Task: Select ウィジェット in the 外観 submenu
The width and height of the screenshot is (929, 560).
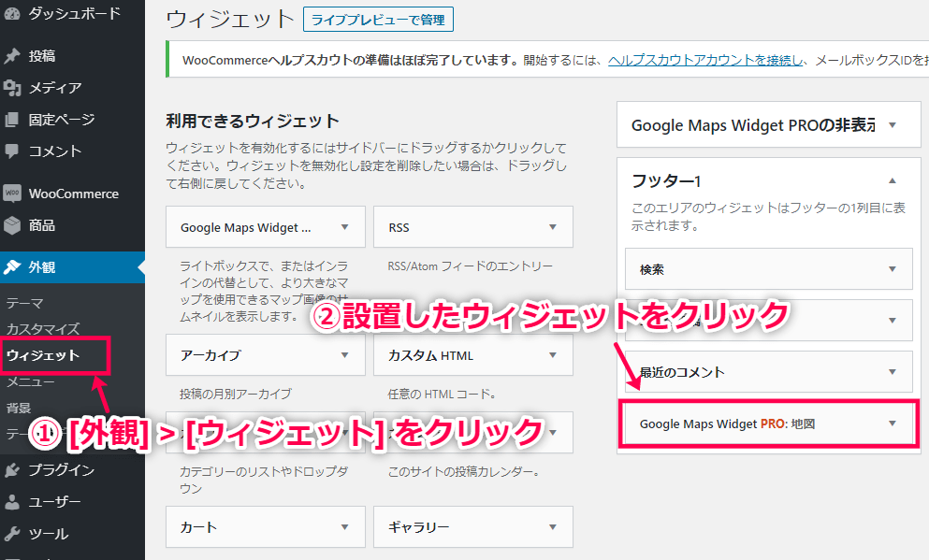Action: coord(43,355)
